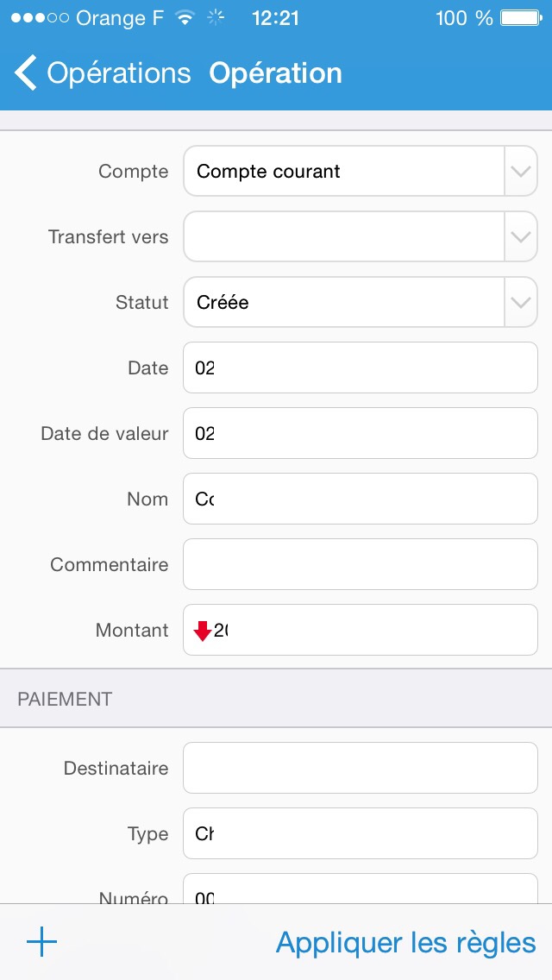Tap the Commentaire text field

(x=360, y=565)
